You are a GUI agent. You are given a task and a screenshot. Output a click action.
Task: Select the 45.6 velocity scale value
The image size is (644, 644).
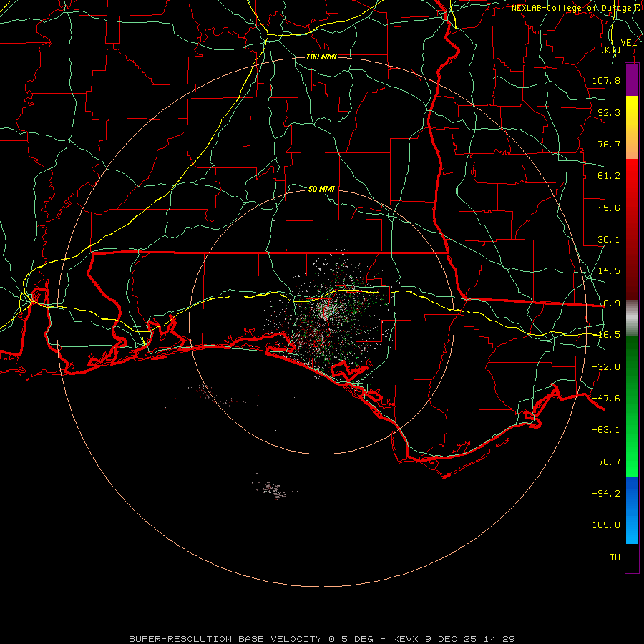pyautogui.click(x=609, y=208)
